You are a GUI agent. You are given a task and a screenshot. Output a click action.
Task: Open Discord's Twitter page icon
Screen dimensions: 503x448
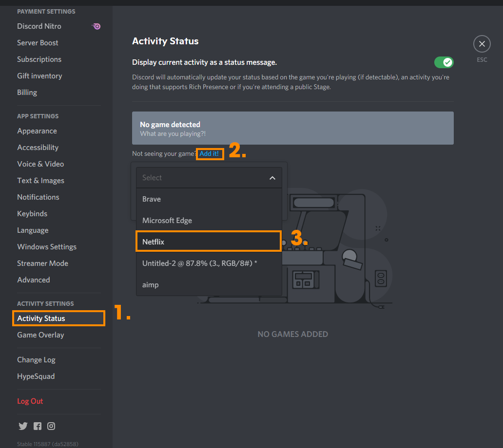tap(23, 426)
